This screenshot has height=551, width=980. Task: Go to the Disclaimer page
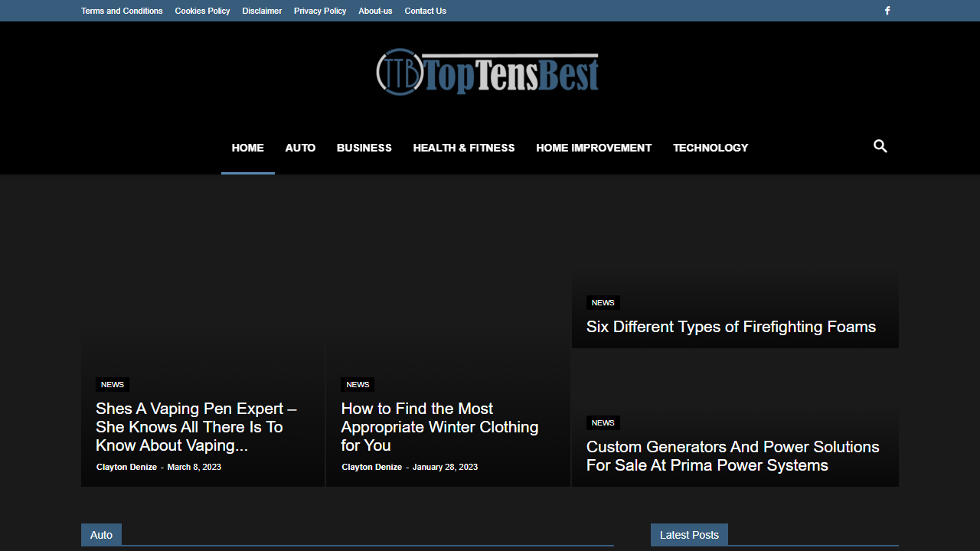[262, 11]
